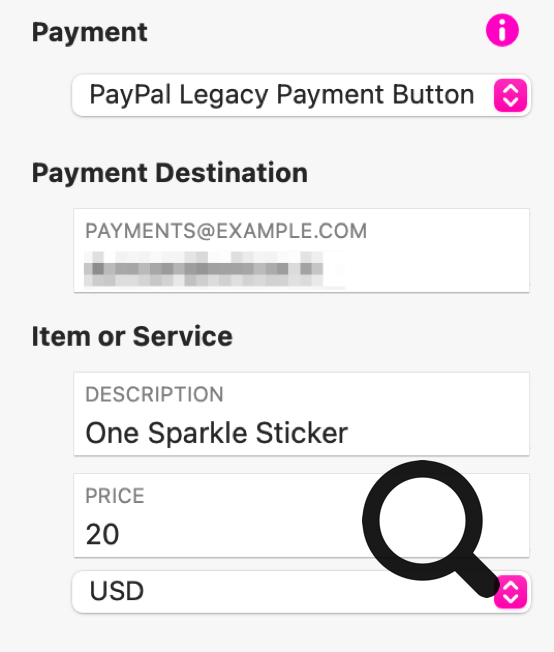The image size is (554, 652).
Task: Click the magnifier's diagonal handle
Action: (x=478, y=577)
